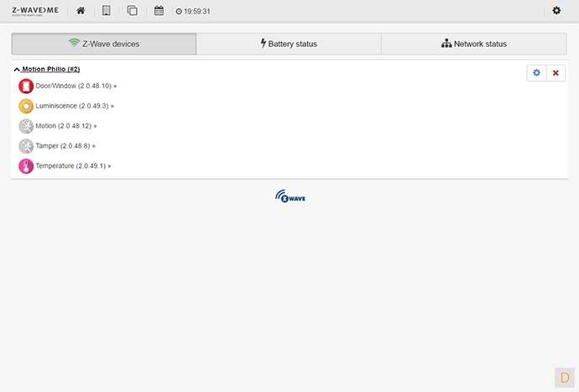Open the devices tablet icon
The width and height of the screenshot is (579, 392).
click(107, 11)
